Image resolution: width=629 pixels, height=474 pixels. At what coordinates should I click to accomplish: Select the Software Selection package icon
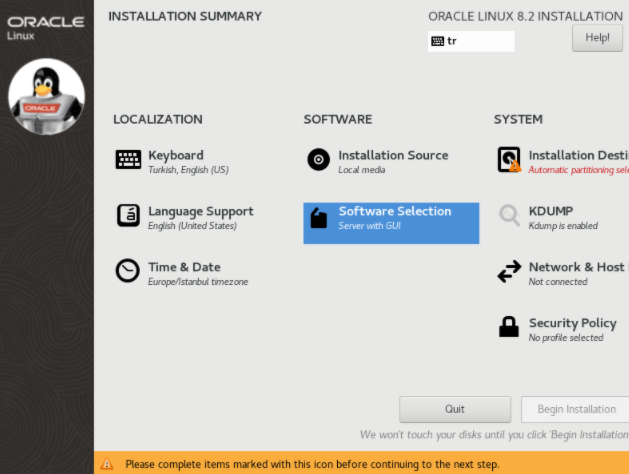319,218
